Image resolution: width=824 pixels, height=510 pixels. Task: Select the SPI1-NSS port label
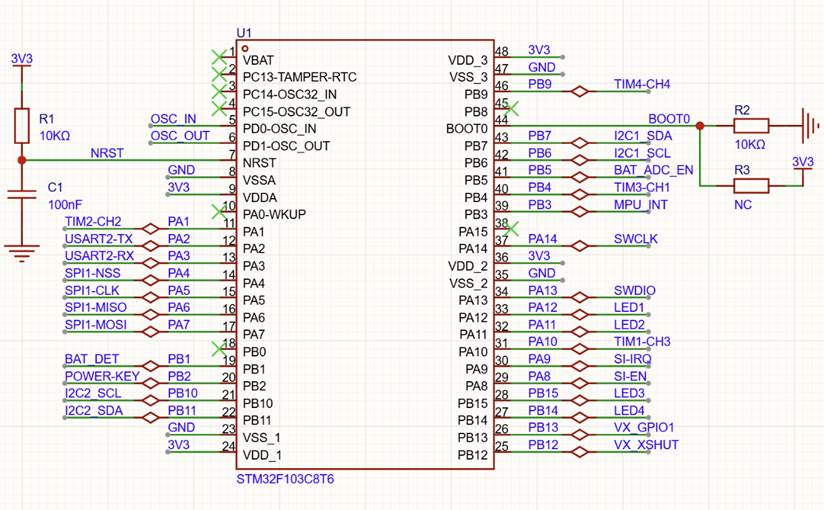tap(92, 273)
